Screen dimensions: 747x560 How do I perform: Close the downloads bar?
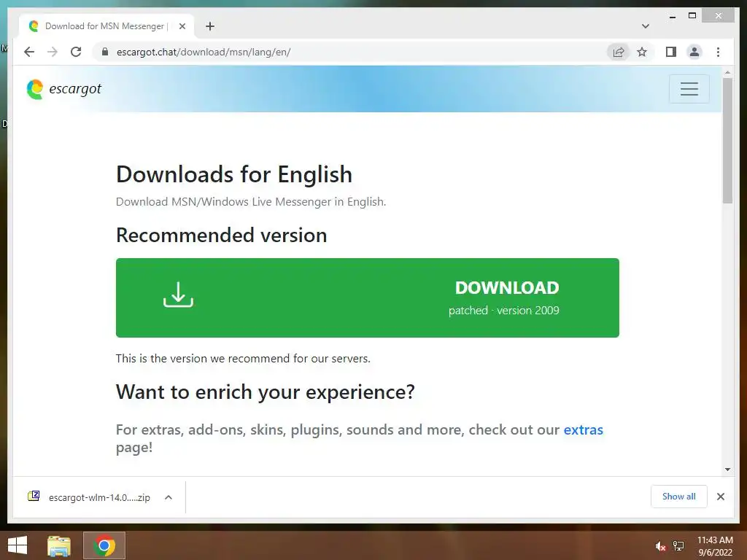(720, 497)
